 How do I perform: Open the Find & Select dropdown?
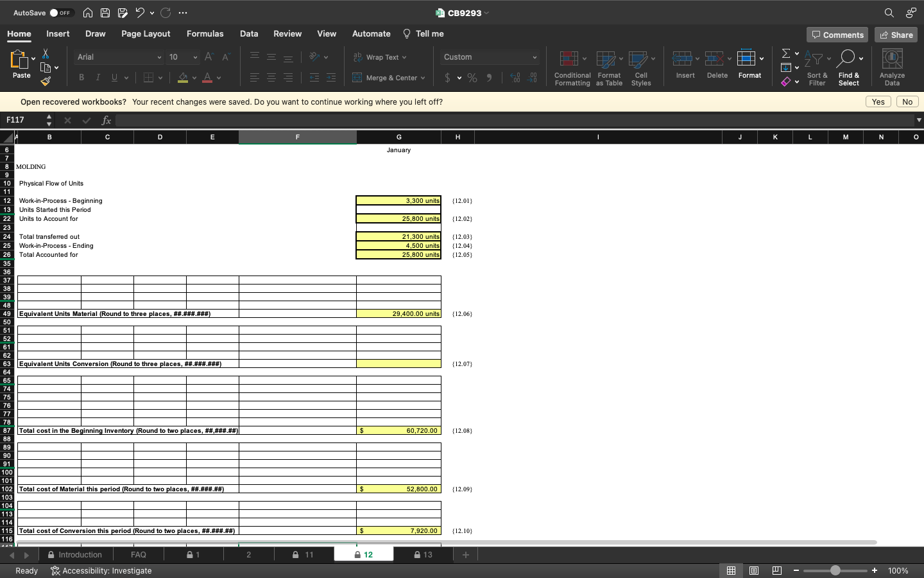(849, 68)
